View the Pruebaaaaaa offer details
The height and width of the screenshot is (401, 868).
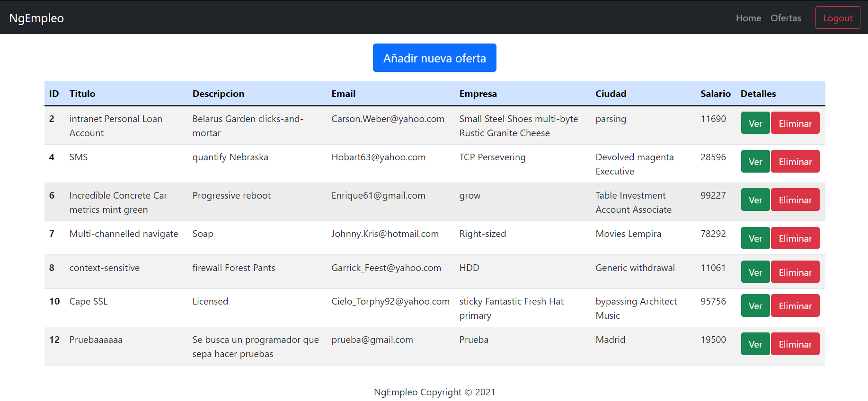tap(755, 344)
